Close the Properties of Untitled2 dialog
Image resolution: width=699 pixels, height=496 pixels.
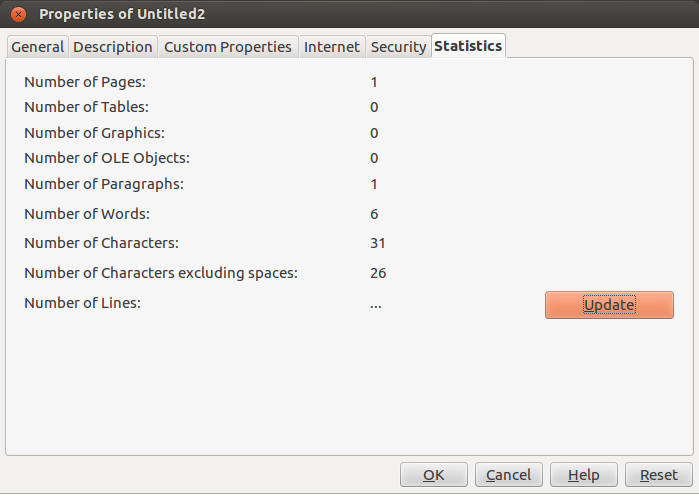click(x=18, y=14)
